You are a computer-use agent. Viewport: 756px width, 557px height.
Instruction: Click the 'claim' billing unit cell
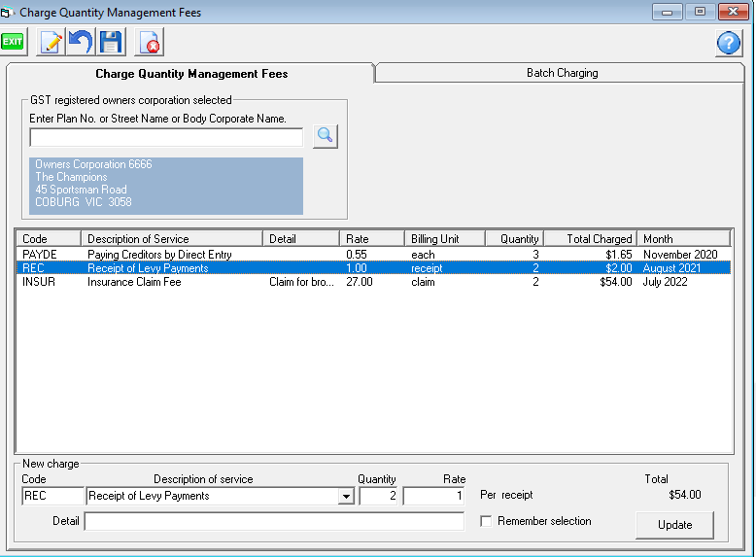(x=423, y=282)
